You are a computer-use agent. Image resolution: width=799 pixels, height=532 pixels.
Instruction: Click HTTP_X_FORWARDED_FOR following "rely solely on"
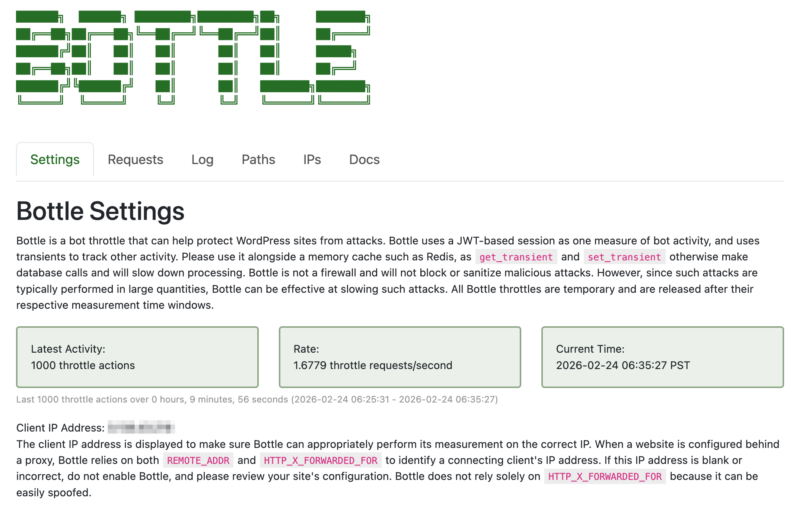tap(605, 477)
